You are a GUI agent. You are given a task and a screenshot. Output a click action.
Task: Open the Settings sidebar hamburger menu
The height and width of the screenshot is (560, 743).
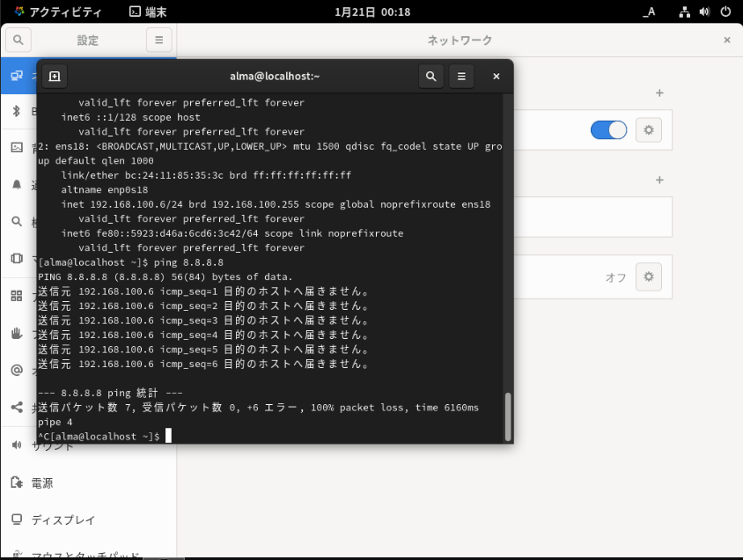(x=158, y=40)
